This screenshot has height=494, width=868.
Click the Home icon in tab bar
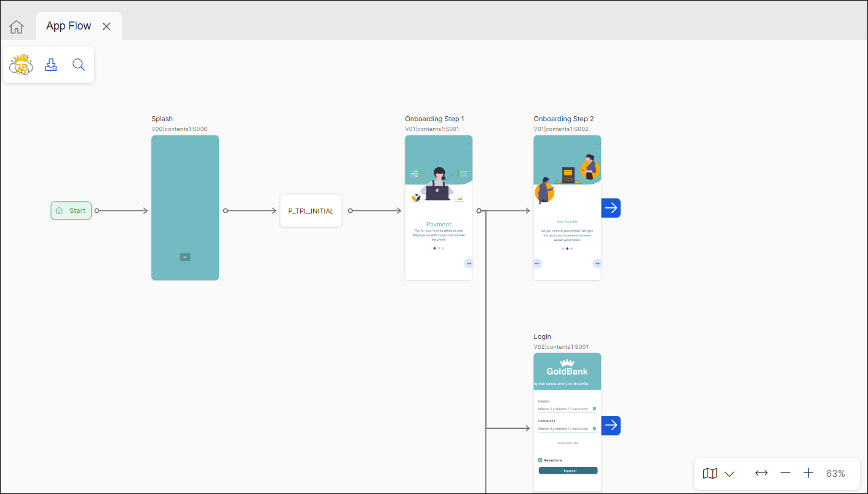[x=17, y=27]
